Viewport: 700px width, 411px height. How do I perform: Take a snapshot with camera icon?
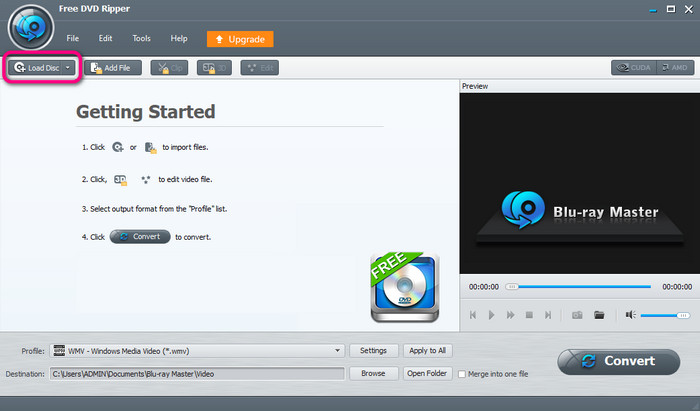coord(577,315)
